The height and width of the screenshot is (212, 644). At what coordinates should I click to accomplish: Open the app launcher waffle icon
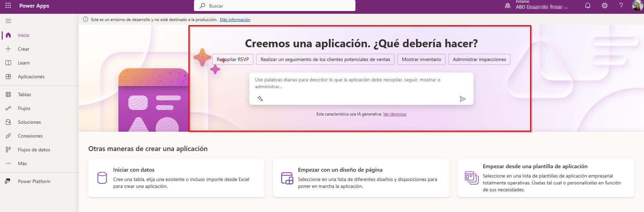[8, 6]
